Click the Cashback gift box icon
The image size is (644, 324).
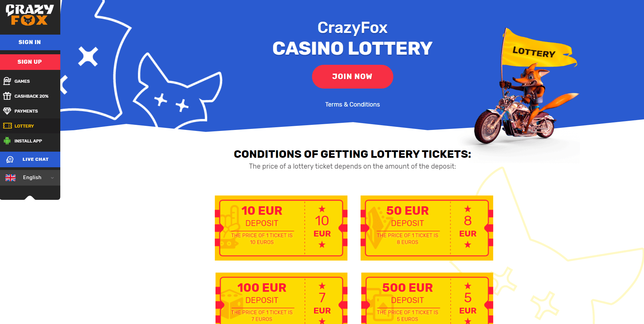[x=7, y=96]
